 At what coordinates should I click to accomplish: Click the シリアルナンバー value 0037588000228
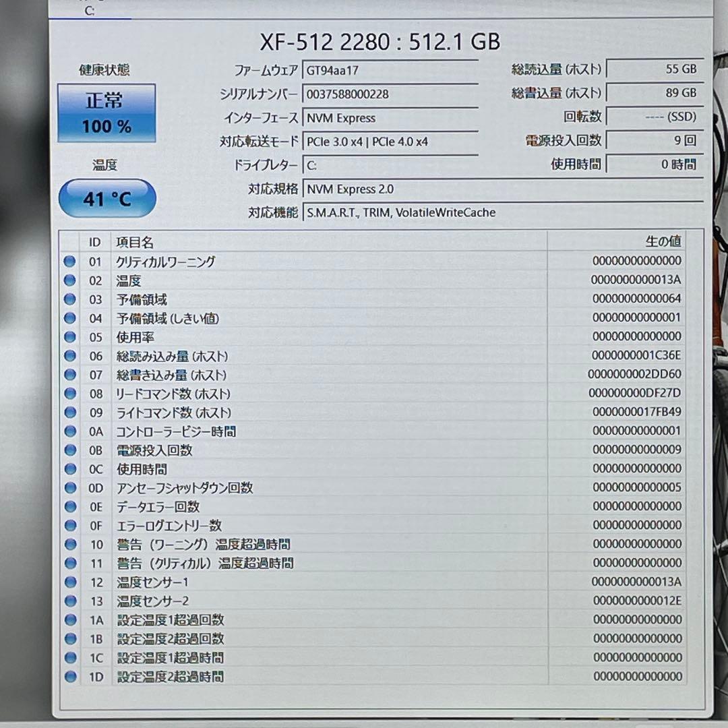click(x=391, y=94)
